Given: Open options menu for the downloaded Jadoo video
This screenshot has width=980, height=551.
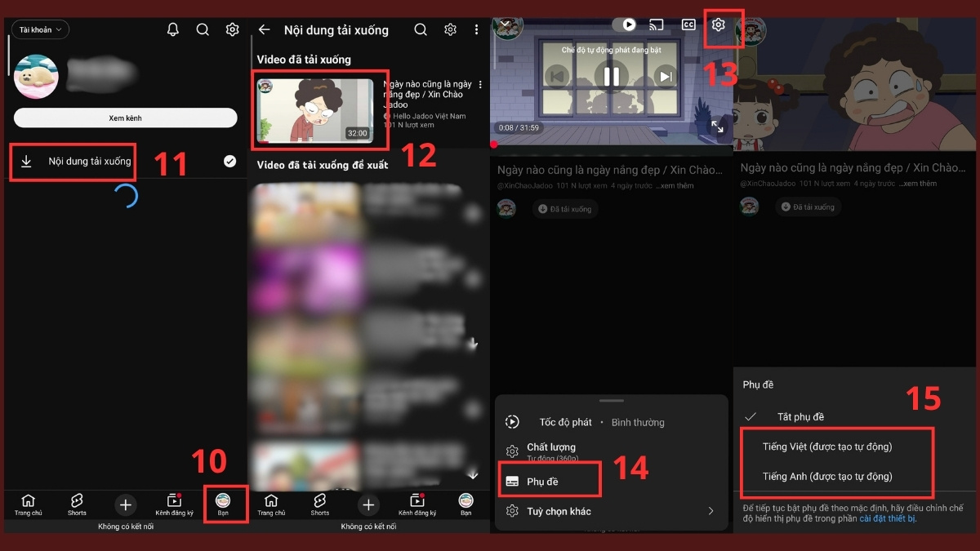Looking at the screenshot, I should click(481, 85).
